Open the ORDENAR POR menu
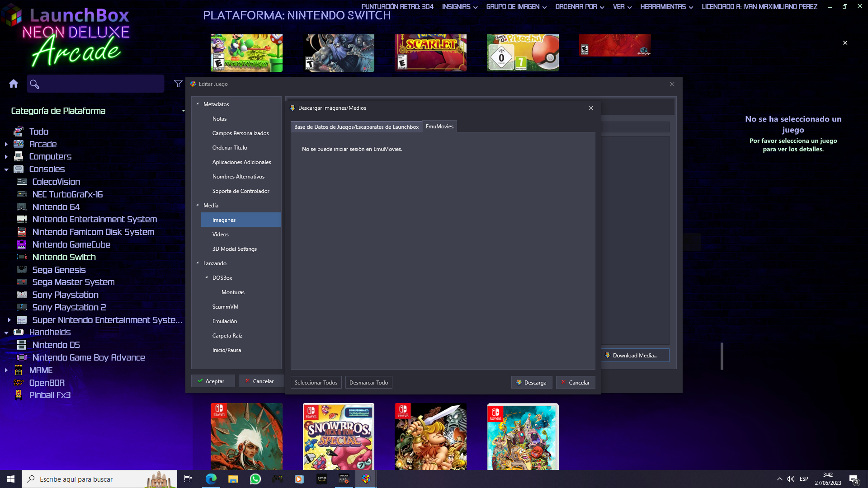This screenshot has height=488, width=868. point(580,7)
